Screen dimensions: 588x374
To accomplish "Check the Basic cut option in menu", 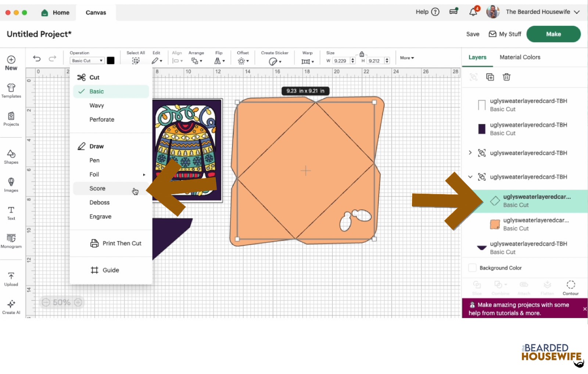I will (x=96, y=91).
